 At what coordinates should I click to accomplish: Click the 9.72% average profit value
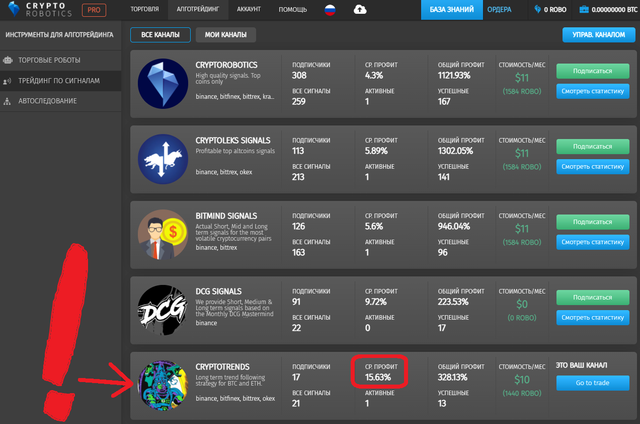pos(376,302)
